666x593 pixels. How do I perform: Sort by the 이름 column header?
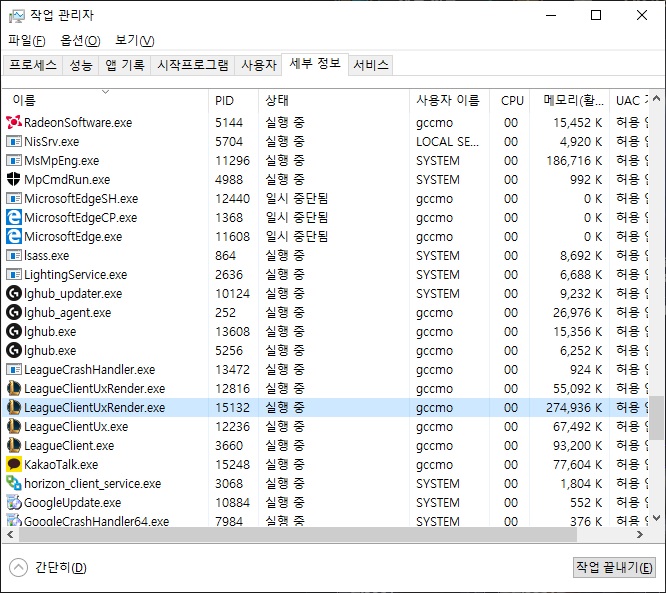(x=105, y=100)
